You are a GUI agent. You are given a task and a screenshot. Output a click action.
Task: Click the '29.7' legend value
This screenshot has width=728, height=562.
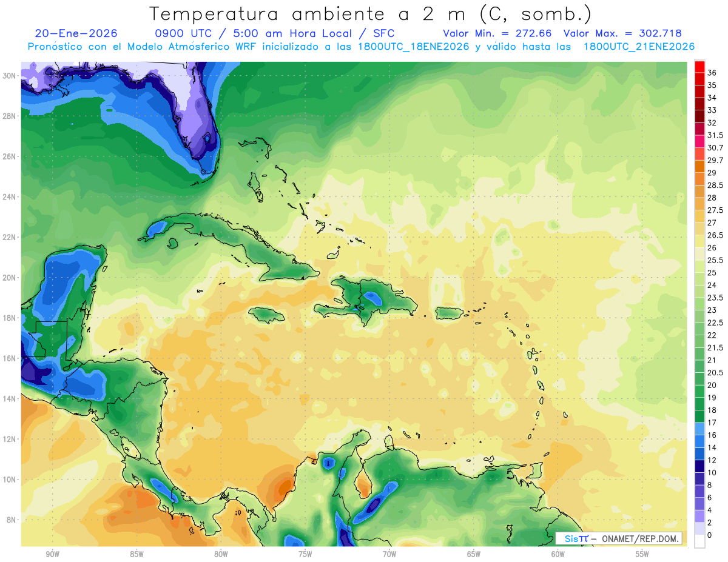[x=715, y=160]
